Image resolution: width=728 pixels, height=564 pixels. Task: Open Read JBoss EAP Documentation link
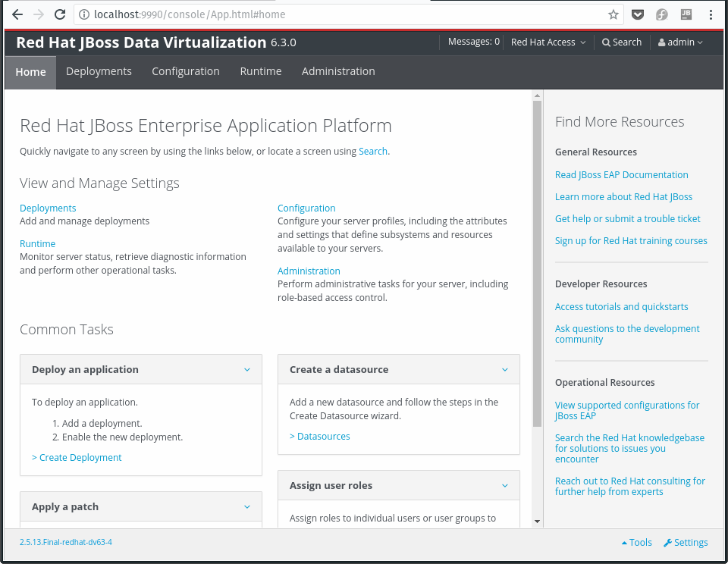tap(622, 174)
